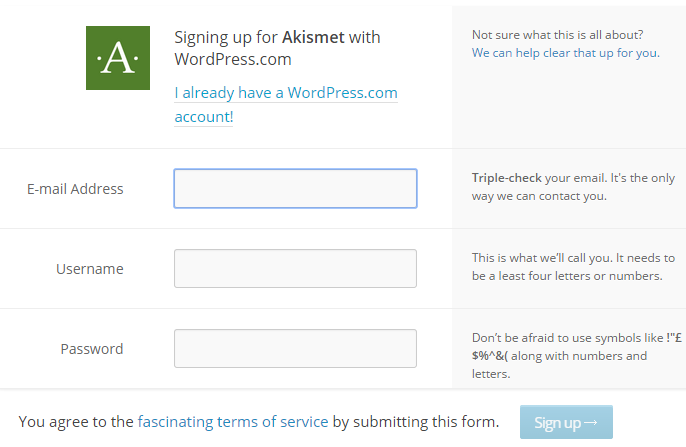Click the 'Password' field label
Image resolution: width=686 pixels, height=447 pixels.
click(x=92, y=349)
